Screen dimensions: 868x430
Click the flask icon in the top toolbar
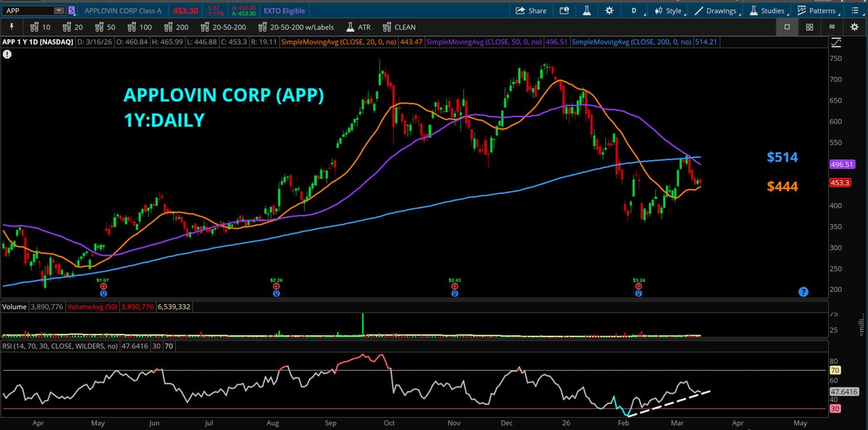coord(587,11)
